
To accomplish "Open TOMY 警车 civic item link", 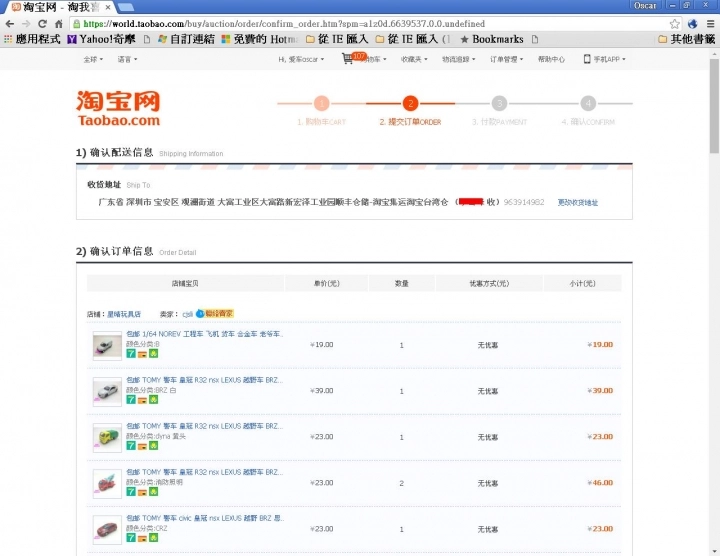I will coord(205,518).
